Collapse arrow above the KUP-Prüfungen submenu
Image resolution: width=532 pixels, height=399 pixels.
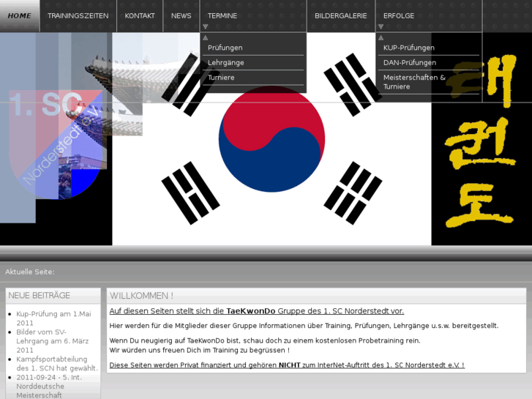click(381, 38)
